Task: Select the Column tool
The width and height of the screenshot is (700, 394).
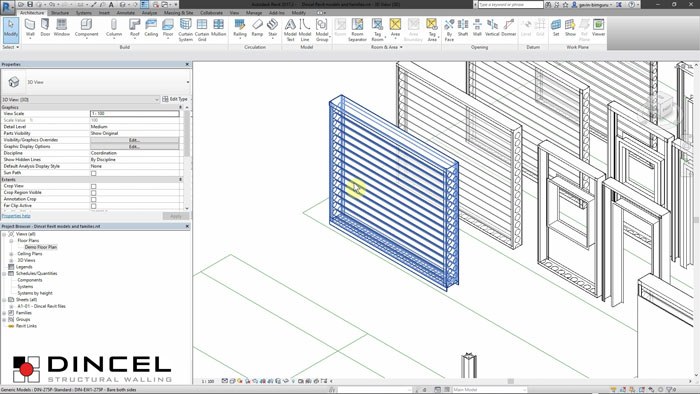Action: pyautogui.click(x=114, y=28)
